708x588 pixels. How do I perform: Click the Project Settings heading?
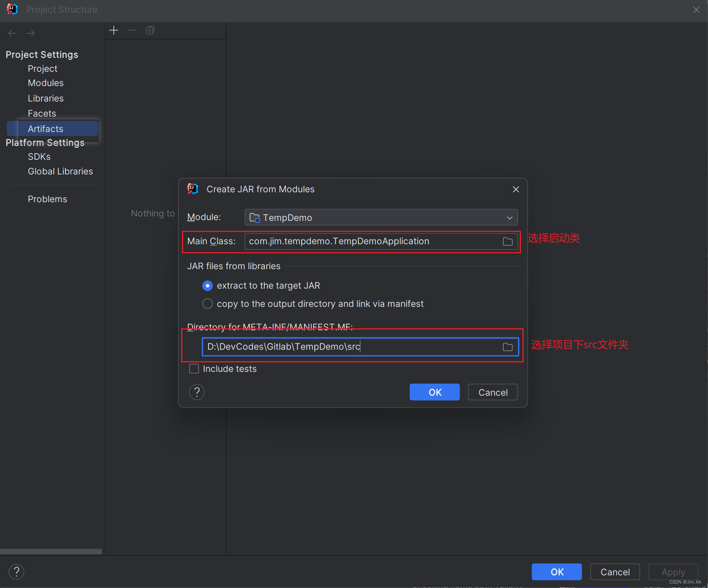(42, 55)
